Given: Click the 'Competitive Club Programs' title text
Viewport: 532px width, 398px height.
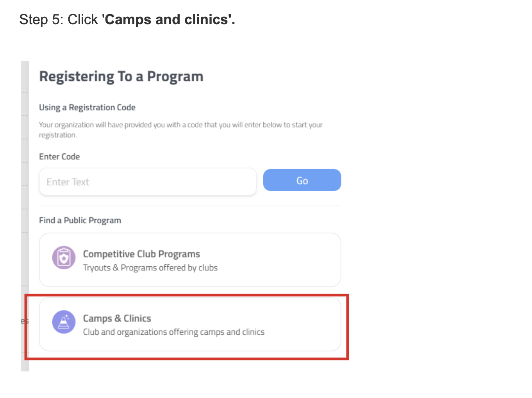Looking at the screenshot, I should pos(141,254).
